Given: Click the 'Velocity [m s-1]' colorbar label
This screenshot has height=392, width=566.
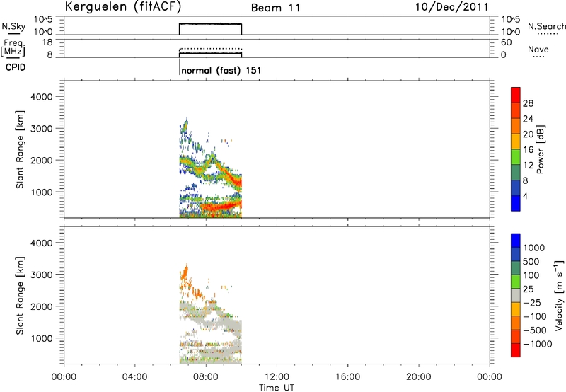Looking at the screenshot, I should click(558, 295).
